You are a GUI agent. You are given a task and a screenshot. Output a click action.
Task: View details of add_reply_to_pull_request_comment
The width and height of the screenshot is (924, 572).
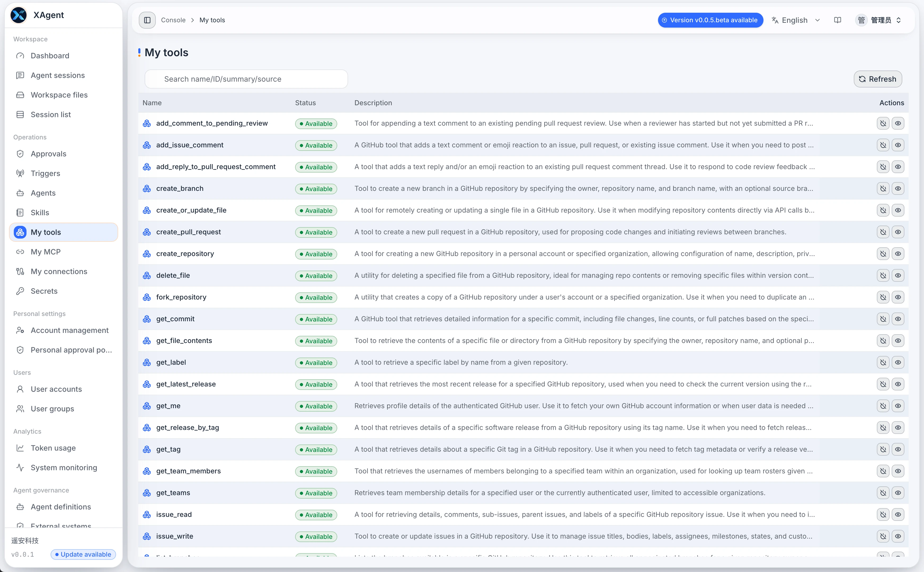(x=898, y=167)
